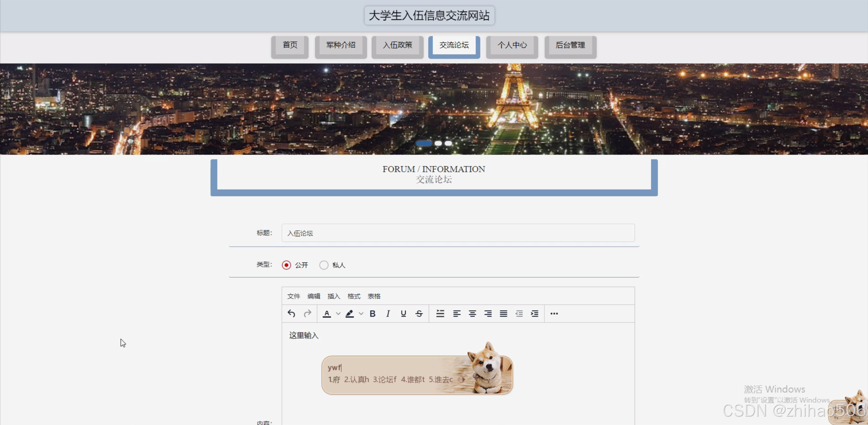The width and height of the screenshot is (868, 425).
Task: Click the 标题 input field
Action: click(458, 233)
